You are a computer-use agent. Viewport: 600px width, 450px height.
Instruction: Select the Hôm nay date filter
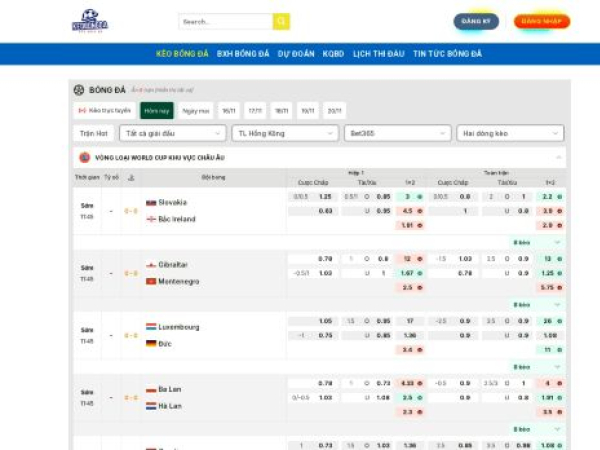click(x=156, y=111)
